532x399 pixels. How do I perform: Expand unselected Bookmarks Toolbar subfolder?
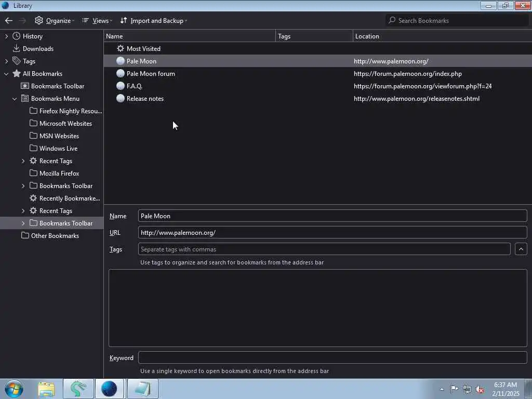(x=23, y=186)
